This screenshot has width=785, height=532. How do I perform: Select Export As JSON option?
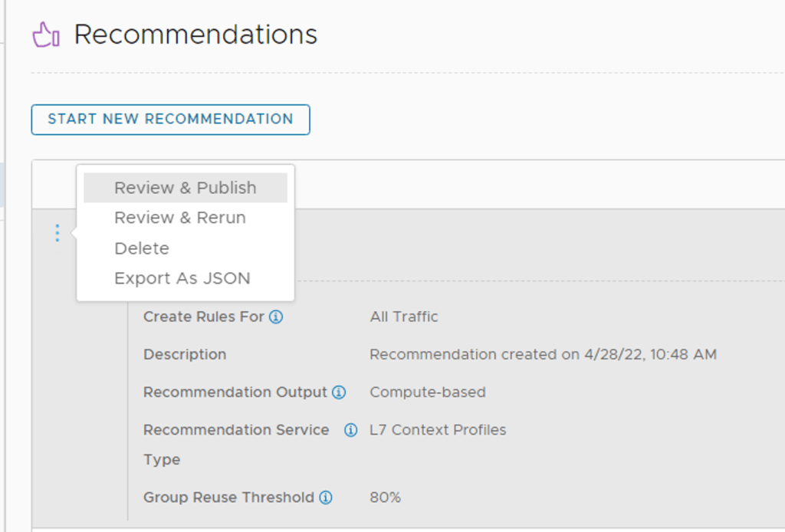182,278
